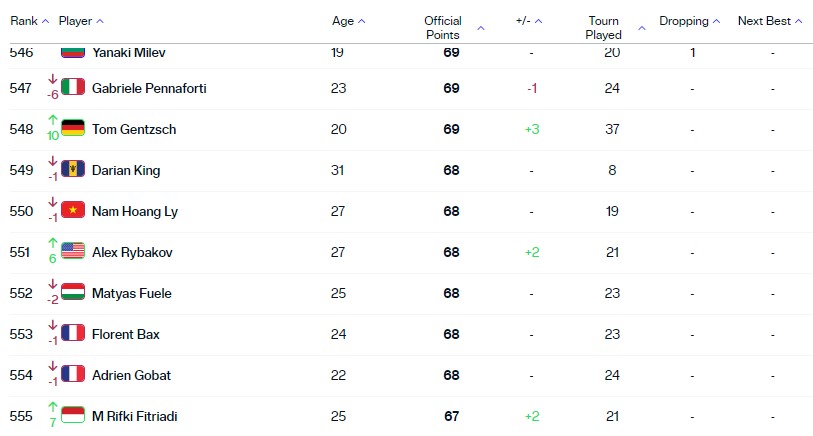
Task: Click the German flag next to Tom Gentzsch
Action: tap(73, 128)
